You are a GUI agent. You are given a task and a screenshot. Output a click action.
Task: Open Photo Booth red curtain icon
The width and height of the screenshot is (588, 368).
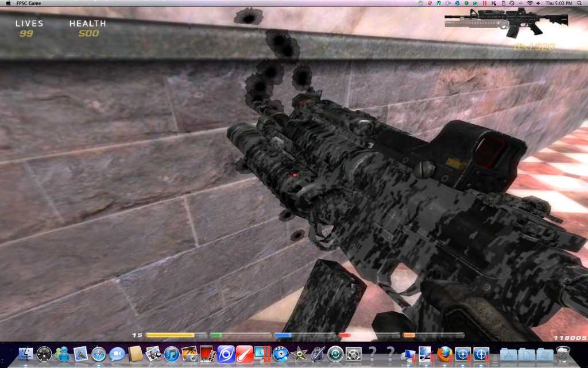click(208, 354)
